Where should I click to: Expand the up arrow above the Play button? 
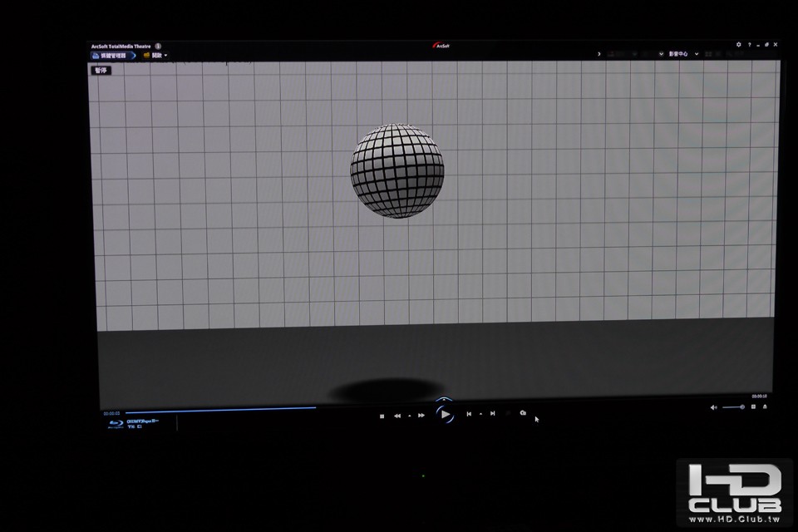(x=444, y=400)
